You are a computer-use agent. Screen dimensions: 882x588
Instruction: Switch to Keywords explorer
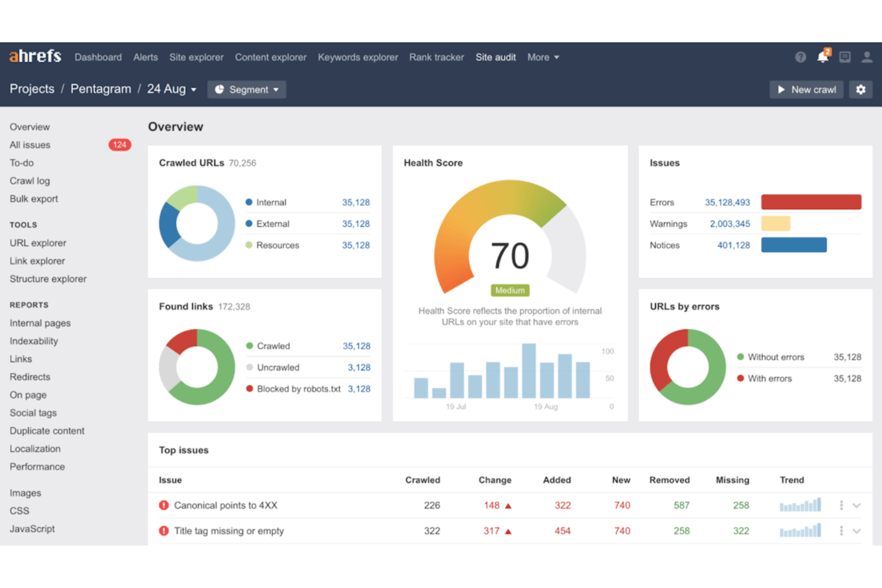click(x=358, y=57)
